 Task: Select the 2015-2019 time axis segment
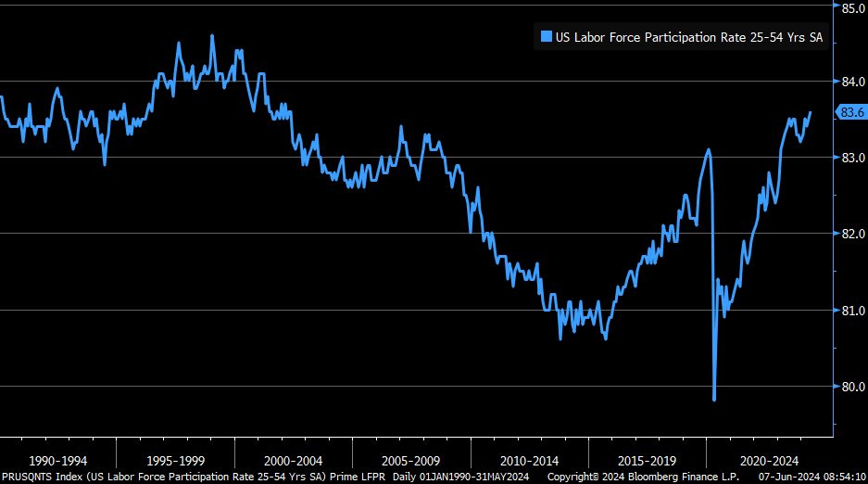(x=647, y=460)
